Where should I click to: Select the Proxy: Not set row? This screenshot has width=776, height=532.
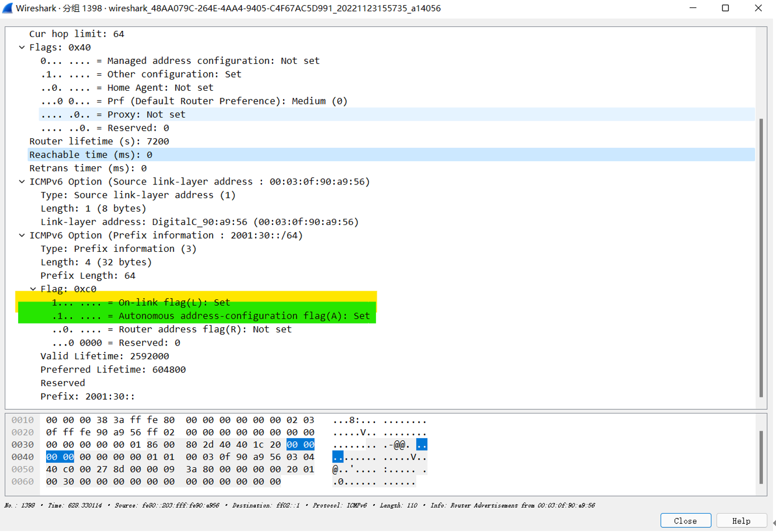point(397,115)
